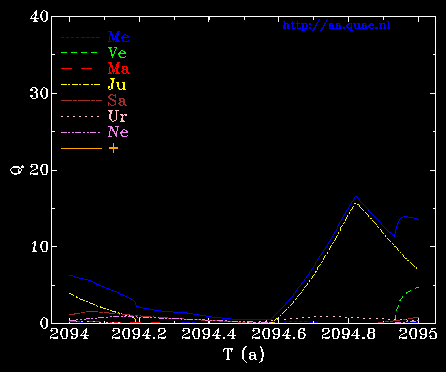Select the Sa legend label
This screenshot has height=372, width=446.
(x=117, y=100)
